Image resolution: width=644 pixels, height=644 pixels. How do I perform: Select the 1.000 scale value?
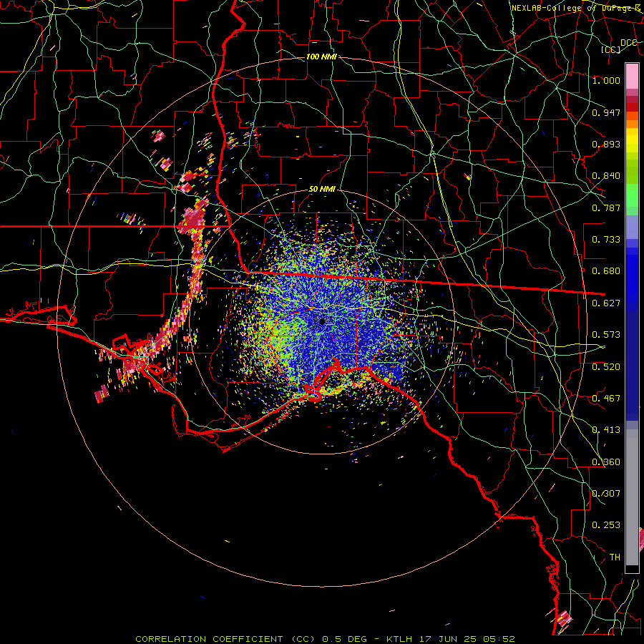(x=606, y=80)
